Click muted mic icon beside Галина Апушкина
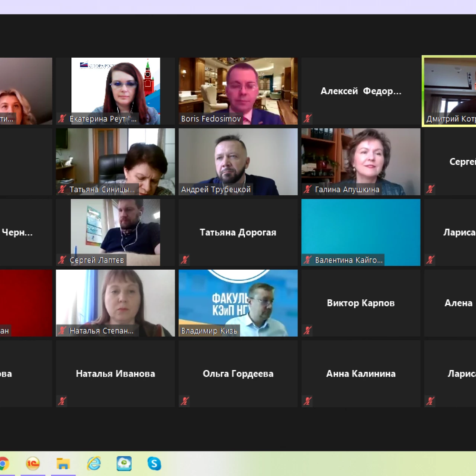476x476 pixels. 308,189
